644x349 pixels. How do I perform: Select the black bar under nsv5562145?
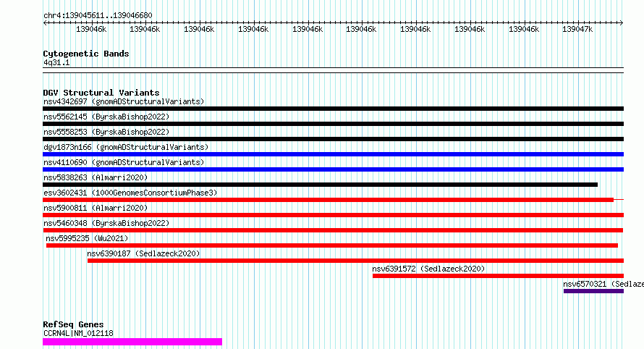(333, 124)
